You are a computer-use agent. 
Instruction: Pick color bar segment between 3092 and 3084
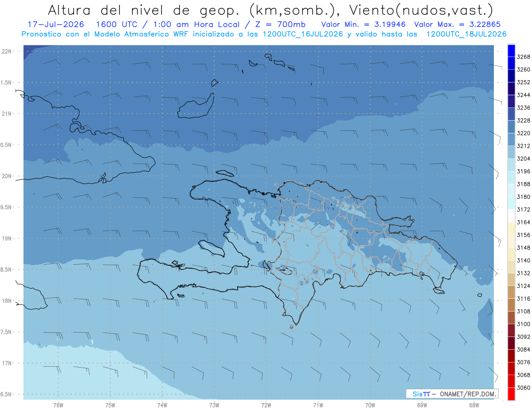pos(511,343)
